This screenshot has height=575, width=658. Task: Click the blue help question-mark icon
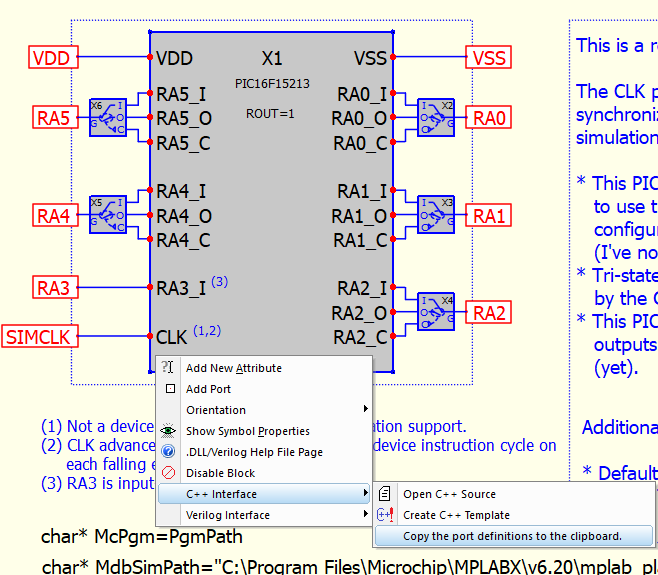168,452
